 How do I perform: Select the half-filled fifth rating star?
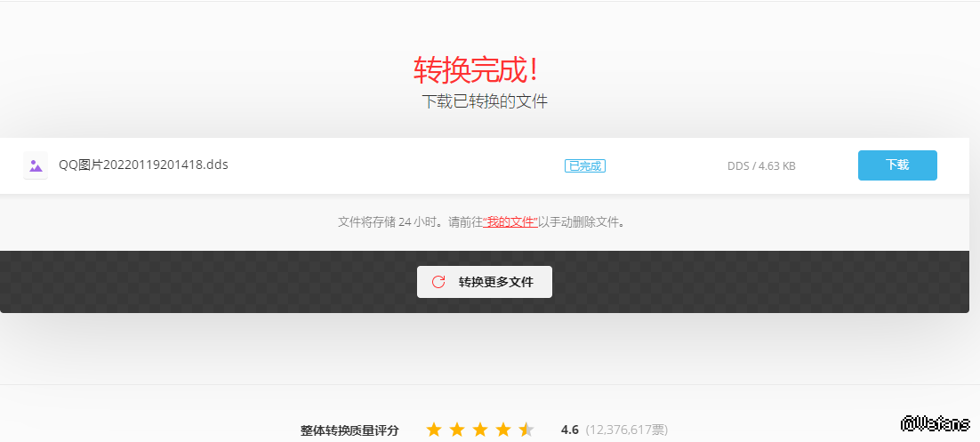tap(526, 430)
